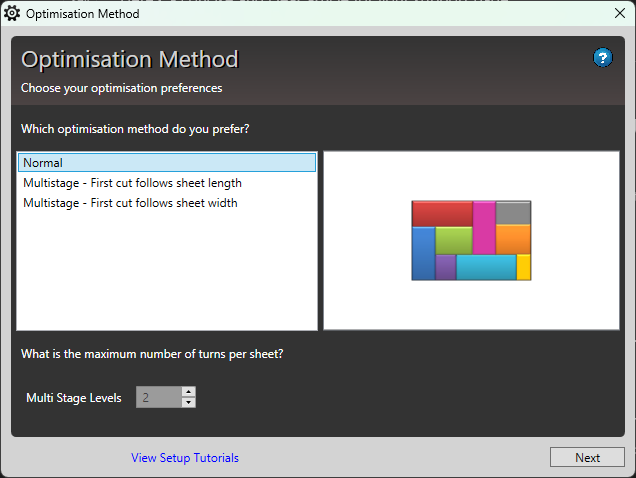
Task: Focus the Multi Stage Levels number field
Action: [x=158, y=398]
